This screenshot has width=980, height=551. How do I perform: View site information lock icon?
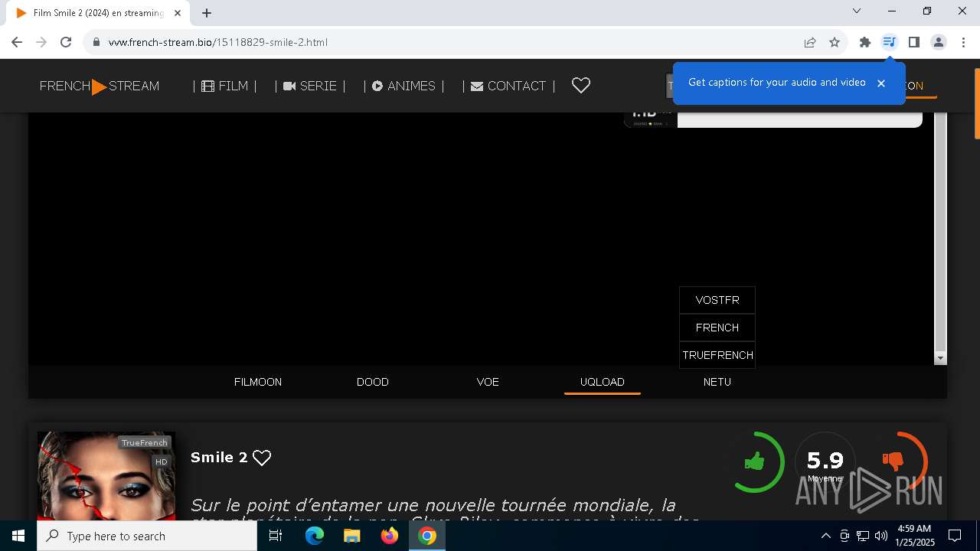point(96,42)
